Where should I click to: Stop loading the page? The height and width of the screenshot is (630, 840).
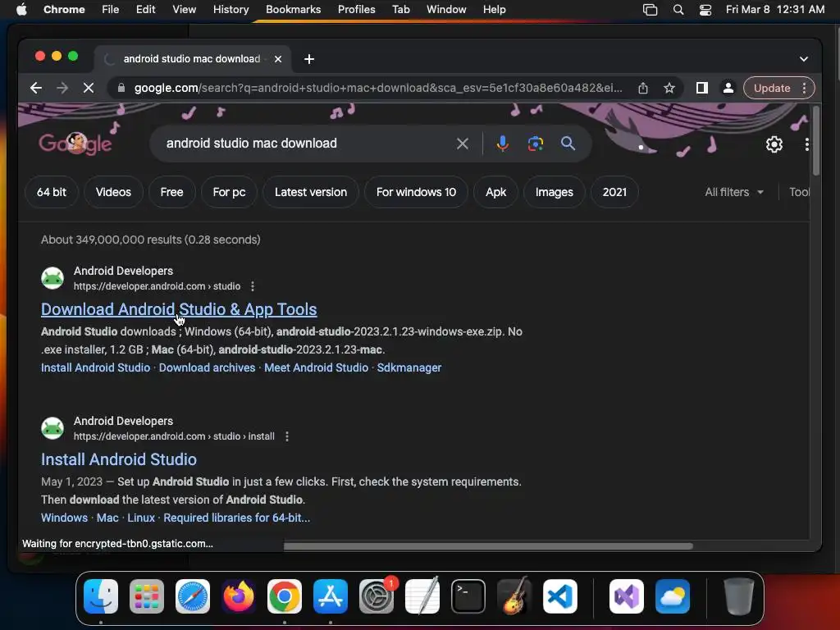[x=89, y=88]
